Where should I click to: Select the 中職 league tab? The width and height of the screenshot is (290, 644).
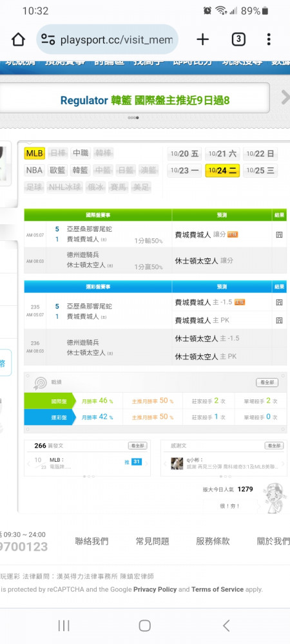(x=81, y=153)
